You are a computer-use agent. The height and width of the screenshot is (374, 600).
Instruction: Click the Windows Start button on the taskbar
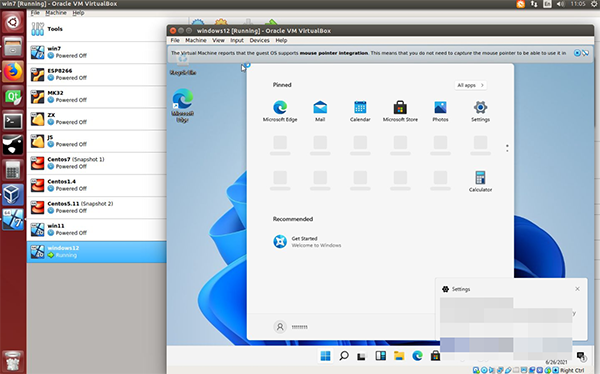click(x=325, y=356)
